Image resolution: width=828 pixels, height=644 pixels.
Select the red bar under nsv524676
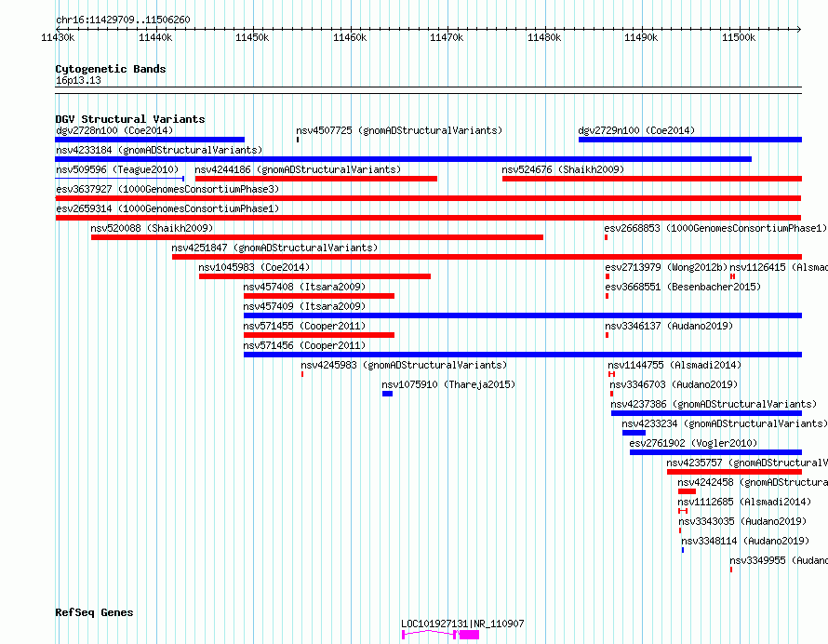pyautogui.click(x=652, y=179)
